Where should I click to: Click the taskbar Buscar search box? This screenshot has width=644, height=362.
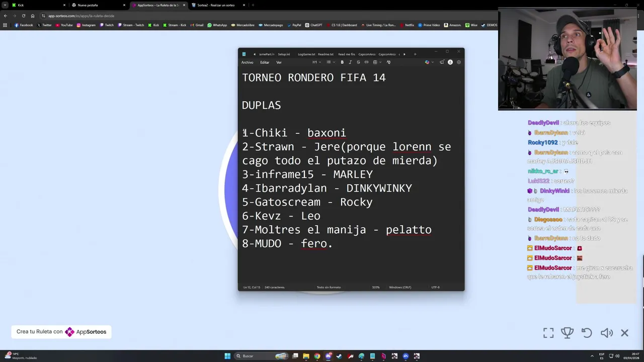pos(262,356)
